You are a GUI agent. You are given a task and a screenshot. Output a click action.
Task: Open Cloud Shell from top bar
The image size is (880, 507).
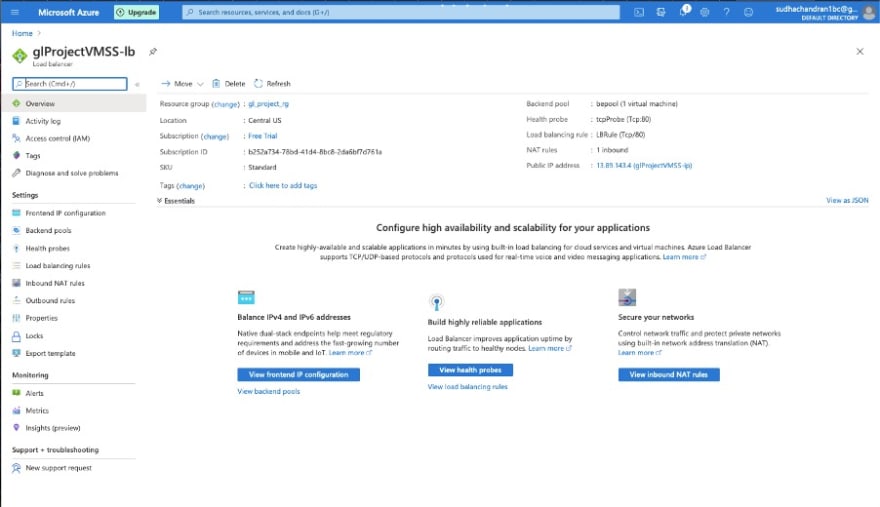pos(639,12)
